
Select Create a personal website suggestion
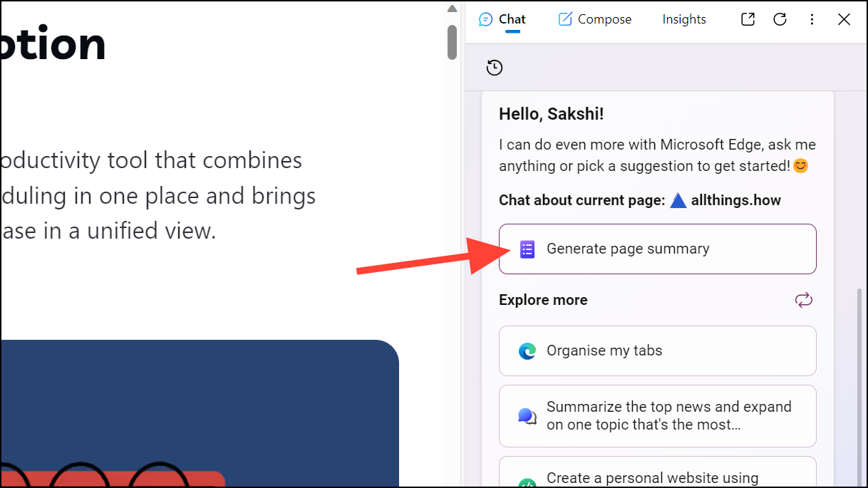pyautogui.click(x=656, y=476)
